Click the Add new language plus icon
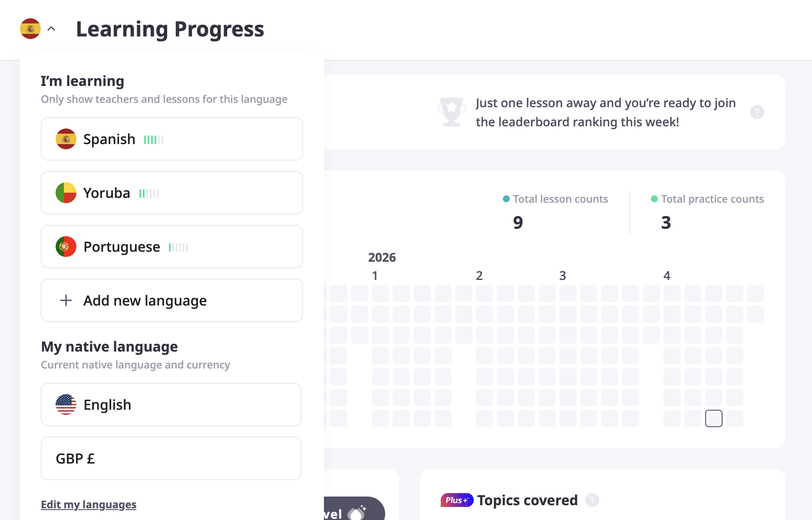 coord(66,300)
